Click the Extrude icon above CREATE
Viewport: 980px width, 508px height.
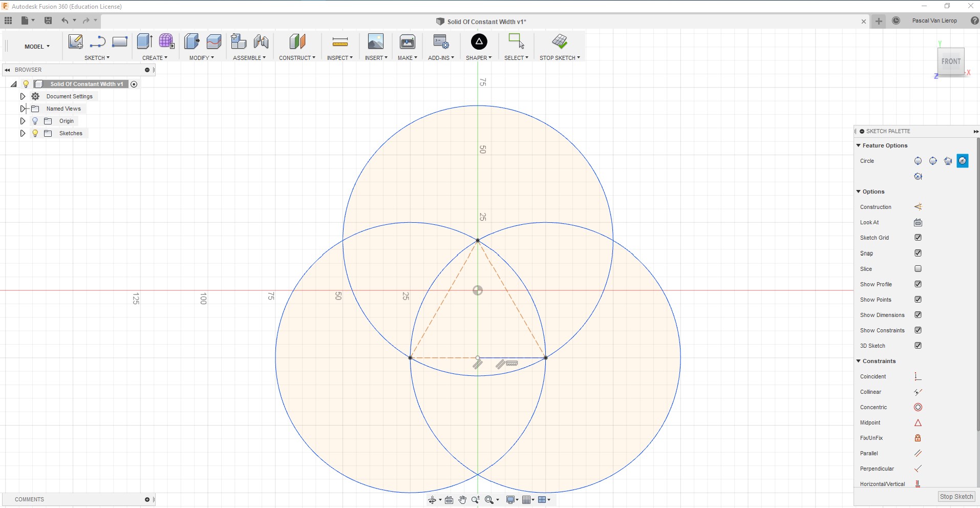coord(144,41)
